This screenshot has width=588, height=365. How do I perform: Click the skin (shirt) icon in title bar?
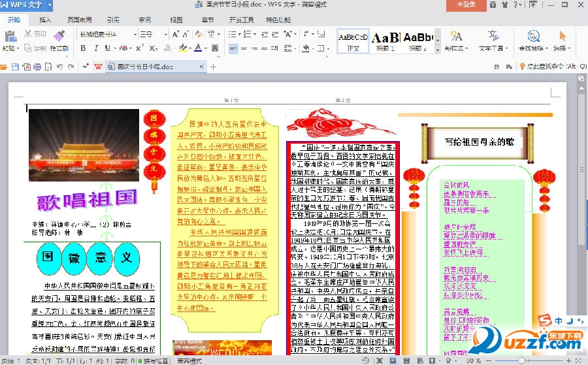pos(505,5)
